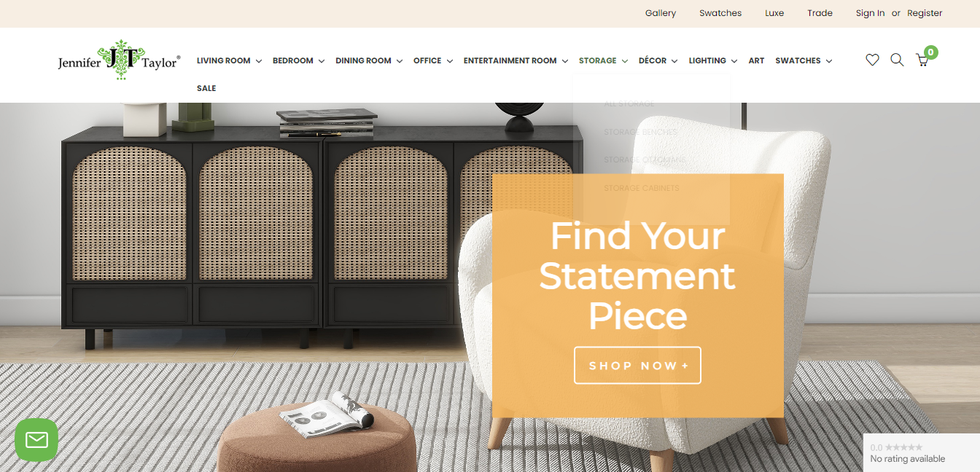Go to the Gallery link
The width and height of the screenshot is (980, 472).
tap(661, 13)
